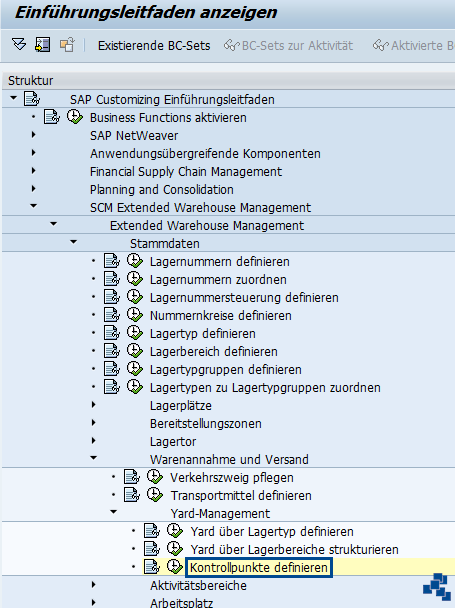
Task: Execute Nummernkreise definieren activity icon
Action: (135, 315)
